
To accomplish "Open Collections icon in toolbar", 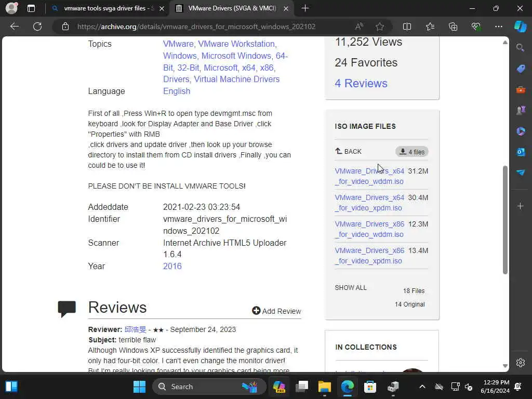I will coord(453,26).
